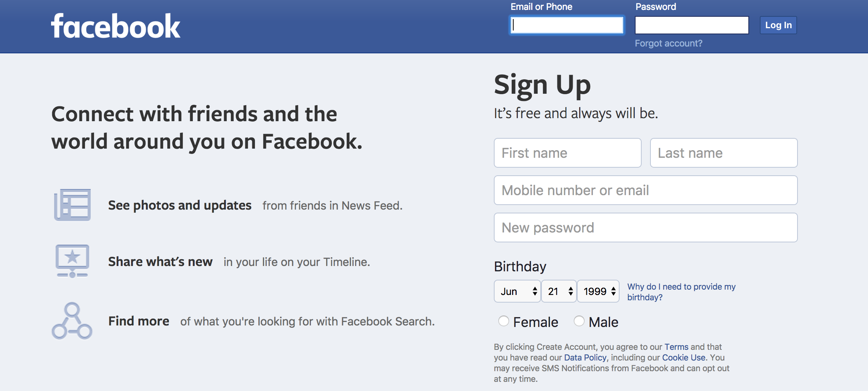Viewport: 868px width, 391px height.
Task: Click the Facebook Search graph icon
Action: [72, 321]
